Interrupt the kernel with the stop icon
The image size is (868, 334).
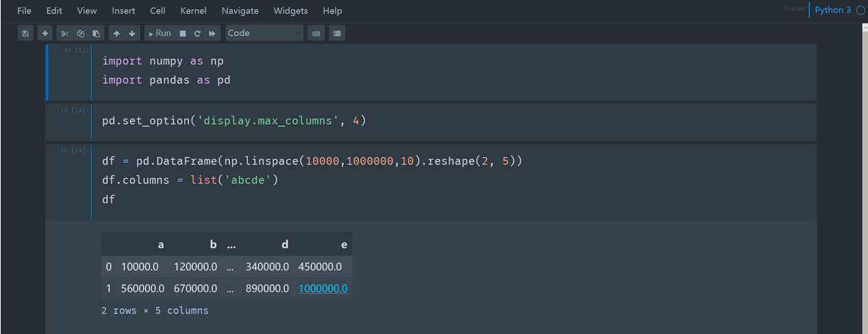[183, 33]
